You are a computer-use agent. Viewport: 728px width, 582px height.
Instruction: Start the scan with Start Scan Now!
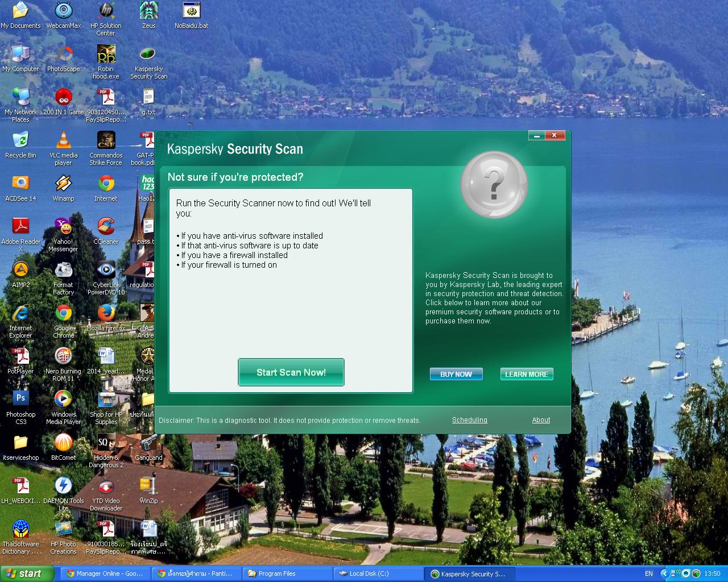[x=291, y=372]
